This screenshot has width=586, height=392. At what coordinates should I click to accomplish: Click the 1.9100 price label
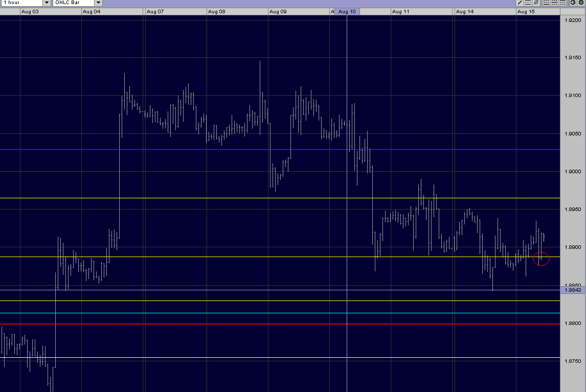573,95
